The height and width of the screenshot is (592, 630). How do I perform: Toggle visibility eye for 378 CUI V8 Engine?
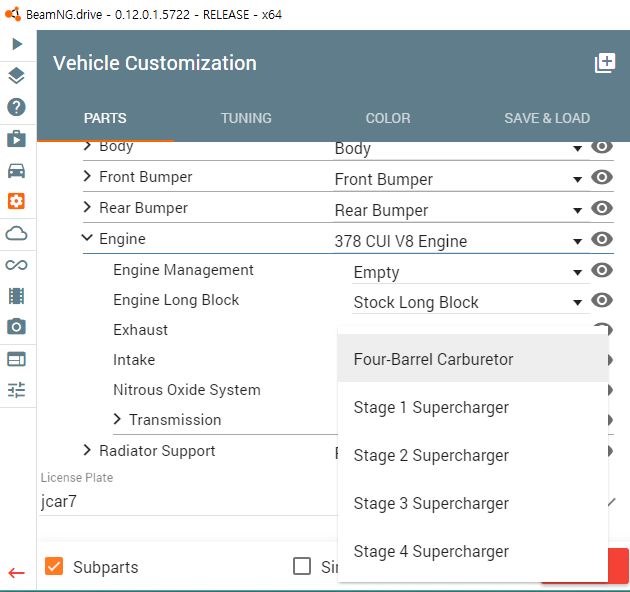pyautogui.click(x=602, y=239)
